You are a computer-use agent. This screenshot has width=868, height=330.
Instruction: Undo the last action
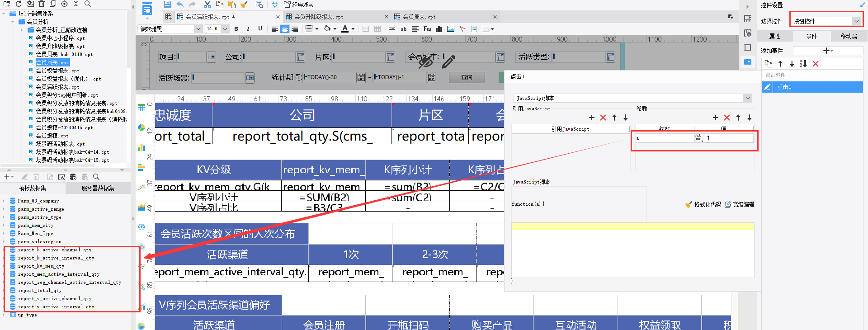180,5
